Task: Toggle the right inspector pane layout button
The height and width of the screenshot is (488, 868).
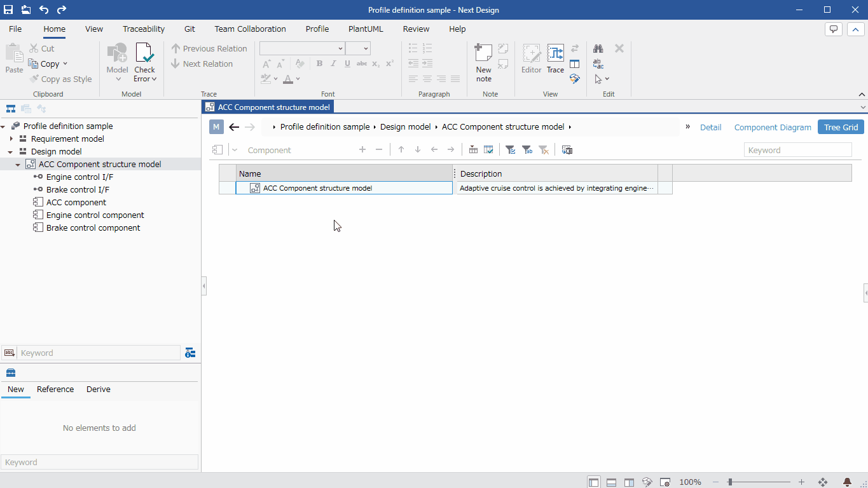Action: point(629,482)
